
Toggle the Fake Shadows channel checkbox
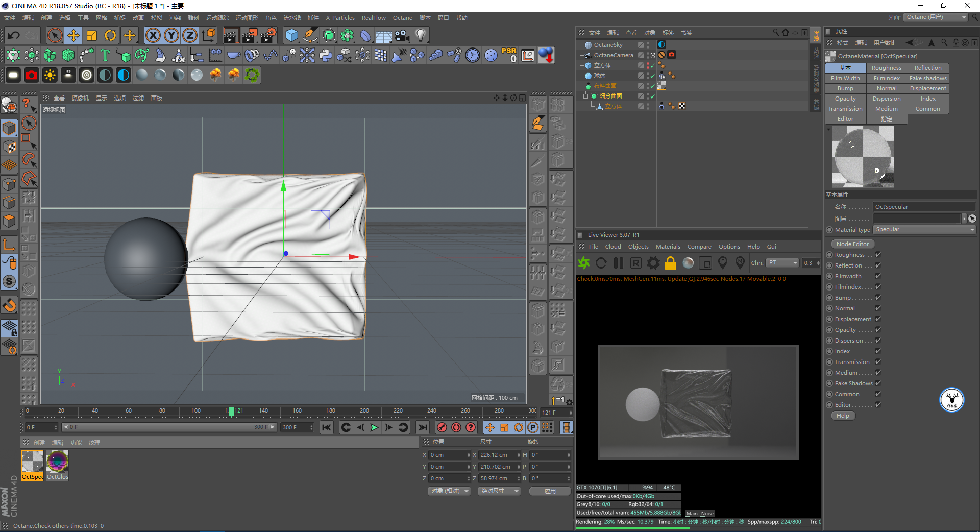point(878,383)
